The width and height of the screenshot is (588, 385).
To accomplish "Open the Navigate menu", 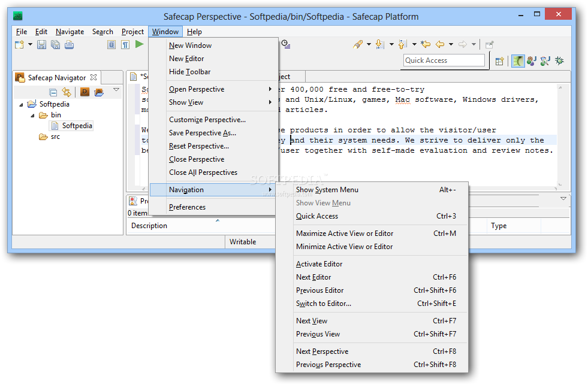I will 70,32.
